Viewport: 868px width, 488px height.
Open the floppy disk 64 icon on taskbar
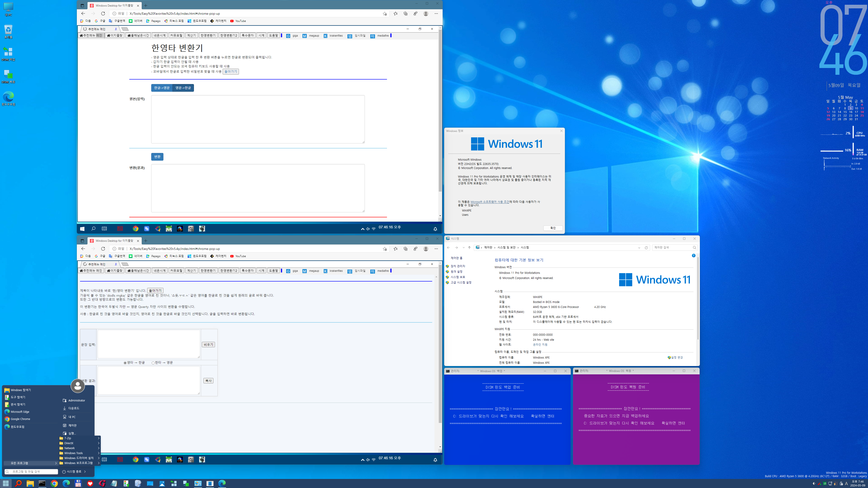78,483
